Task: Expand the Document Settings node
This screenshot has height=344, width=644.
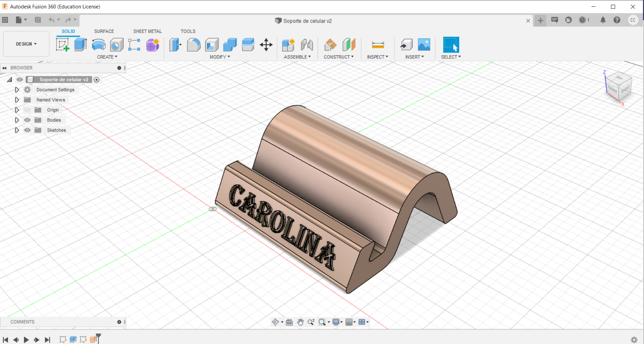Action: click(17, 90)
